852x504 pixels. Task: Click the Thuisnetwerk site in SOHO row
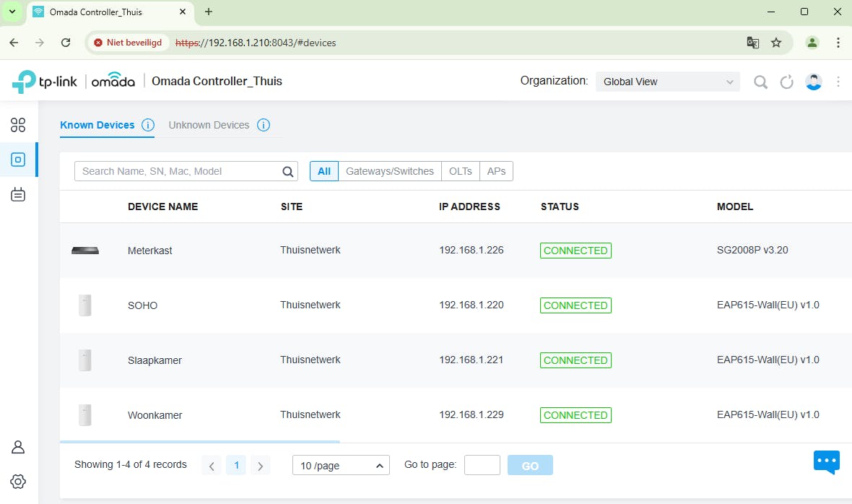pos(310,305)
